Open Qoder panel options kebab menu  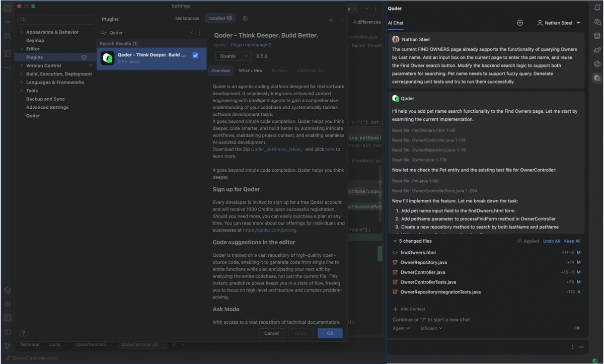tap(572, 347)
